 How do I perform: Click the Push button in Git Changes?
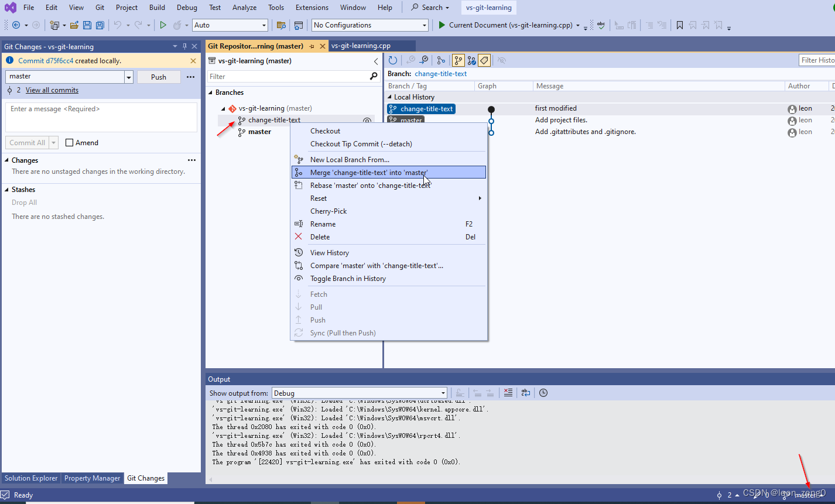tap(159, 77)
